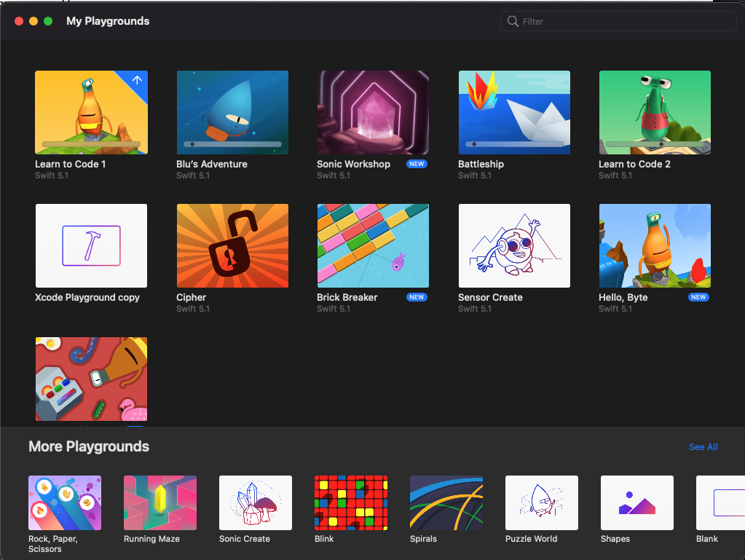745x560 pixels.
Task: Click the Blu's Adventure progress bar
Action: 232,144
